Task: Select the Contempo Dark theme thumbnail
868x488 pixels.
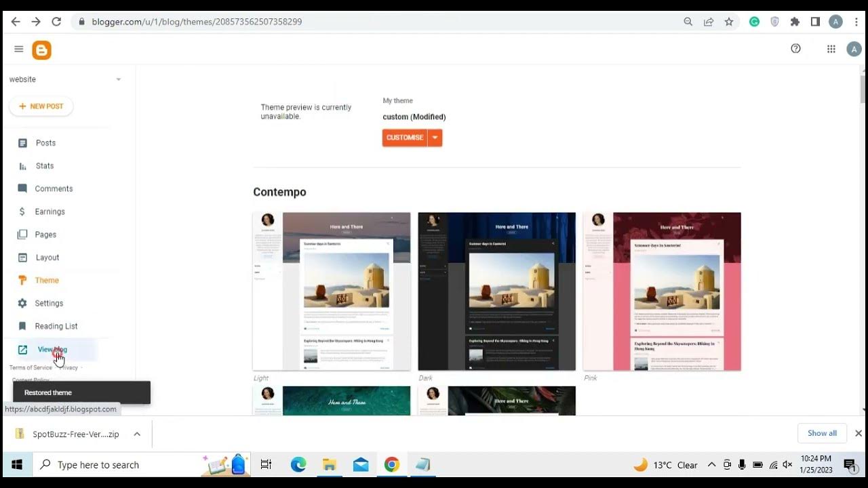Action: 496,291
